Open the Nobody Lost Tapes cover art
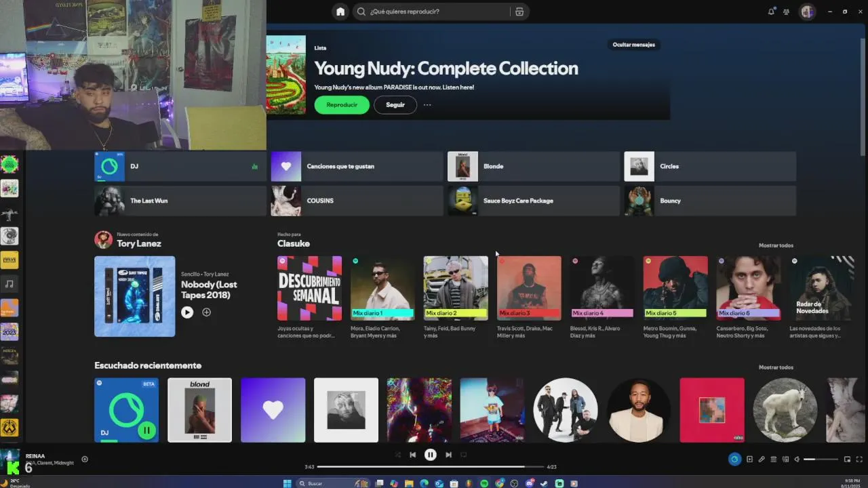This screenshot has width=868, height=488. pos(134,296)
